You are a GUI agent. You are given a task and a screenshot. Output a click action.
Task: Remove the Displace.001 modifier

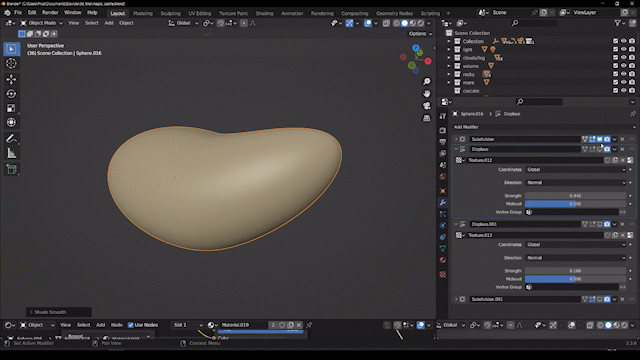[622, 224]
